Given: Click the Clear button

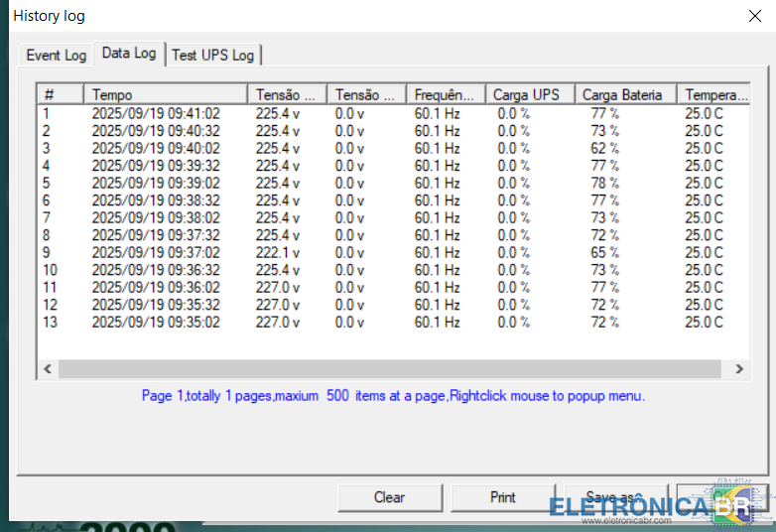Looking at the screenshot, I should [x=389, y=497].
